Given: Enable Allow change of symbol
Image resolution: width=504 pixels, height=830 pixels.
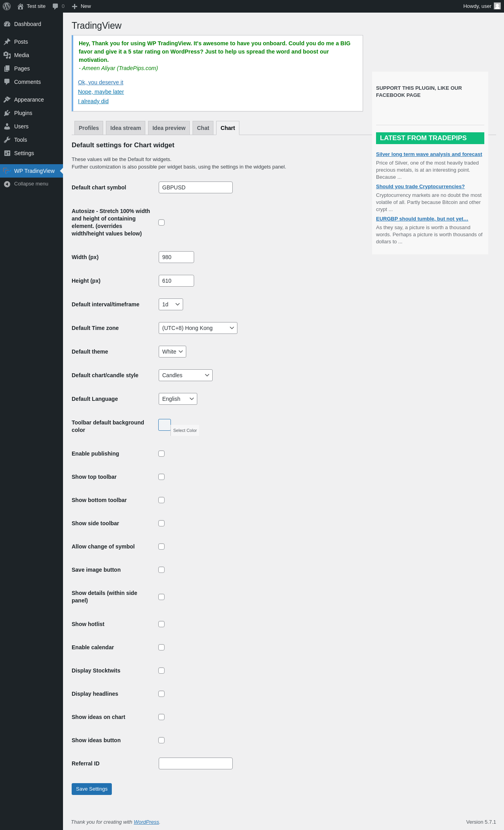Looking at the screenshot, I should click(161, 547).
